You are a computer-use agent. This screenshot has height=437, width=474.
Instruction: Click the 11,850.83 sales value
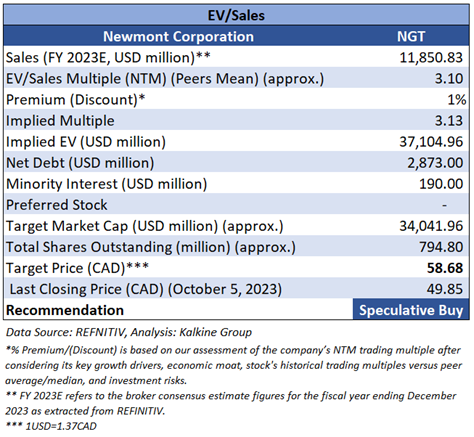tap(431, 58)
